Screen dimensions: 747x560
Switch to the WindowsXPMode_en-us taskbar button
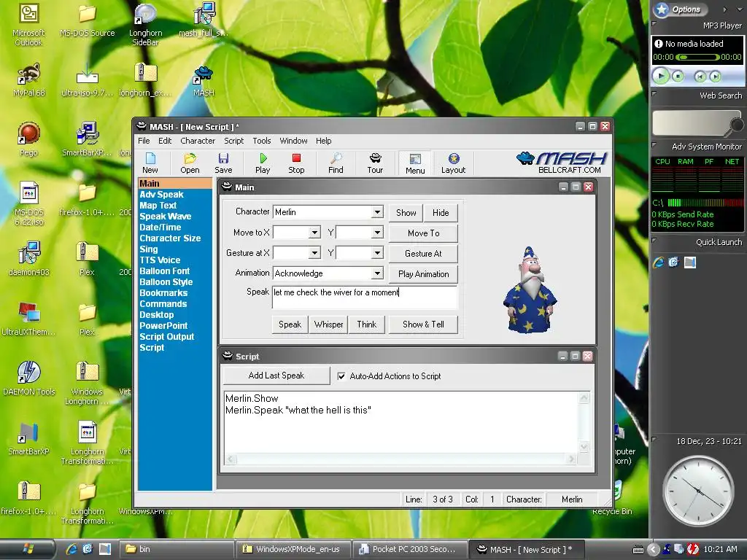coord(293,549)
